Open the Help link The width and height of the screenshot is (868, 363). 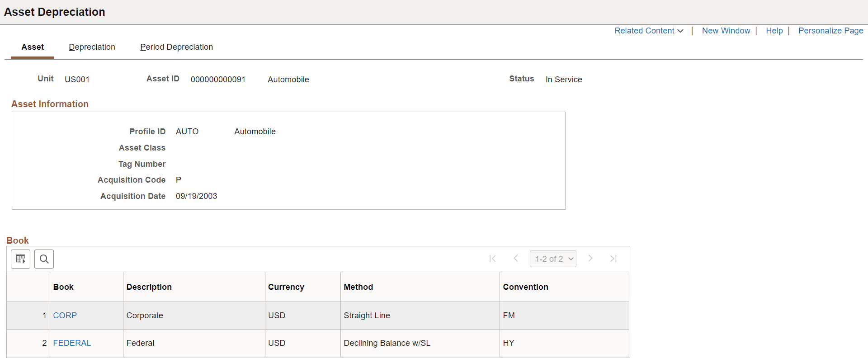pos(774,31)
